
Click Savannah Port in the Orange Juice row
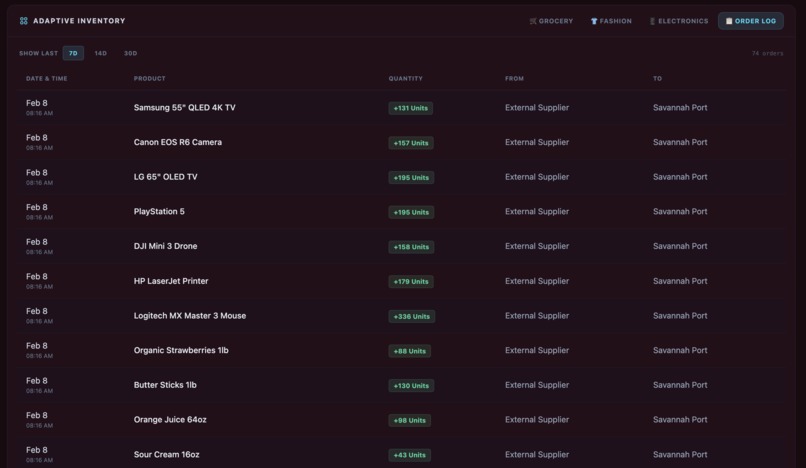(680, 420)
